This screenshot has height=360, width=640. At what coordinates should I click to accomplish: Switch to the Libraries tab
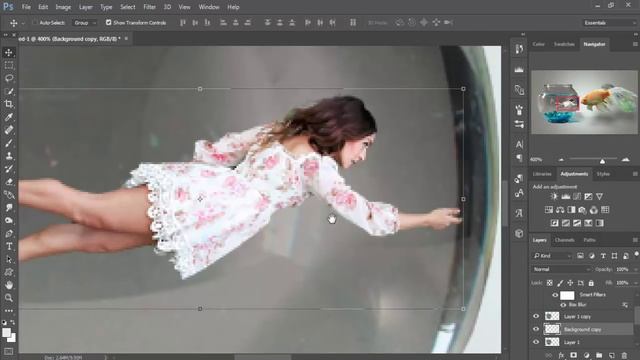pyautogui.click(x=542, y=174)
